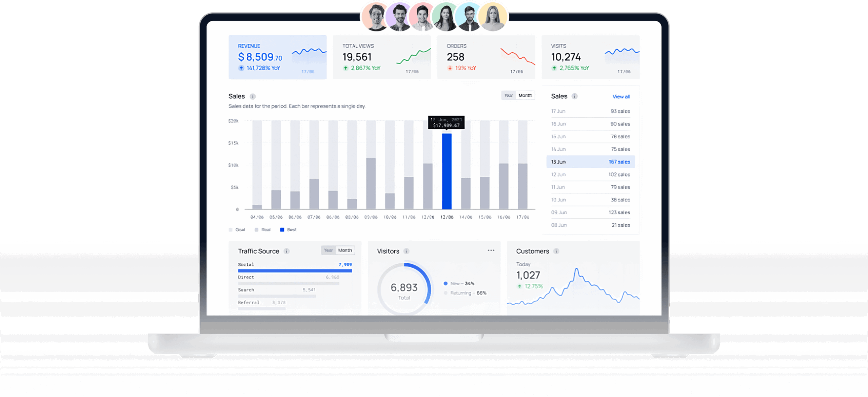Screen dimensions: 868x397
Task: Click the Visits green up-arrow YoY icon
Action: tap(554, 68)
